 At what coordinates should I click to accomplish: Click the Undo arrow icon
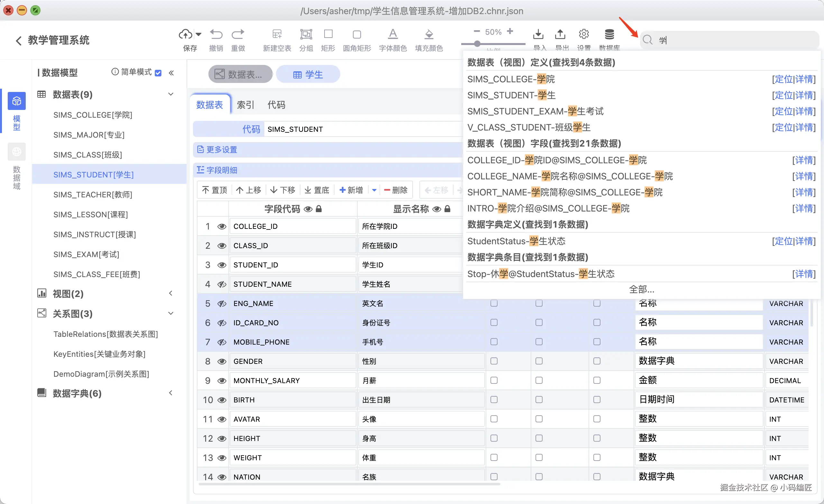[x=216, y=34]
